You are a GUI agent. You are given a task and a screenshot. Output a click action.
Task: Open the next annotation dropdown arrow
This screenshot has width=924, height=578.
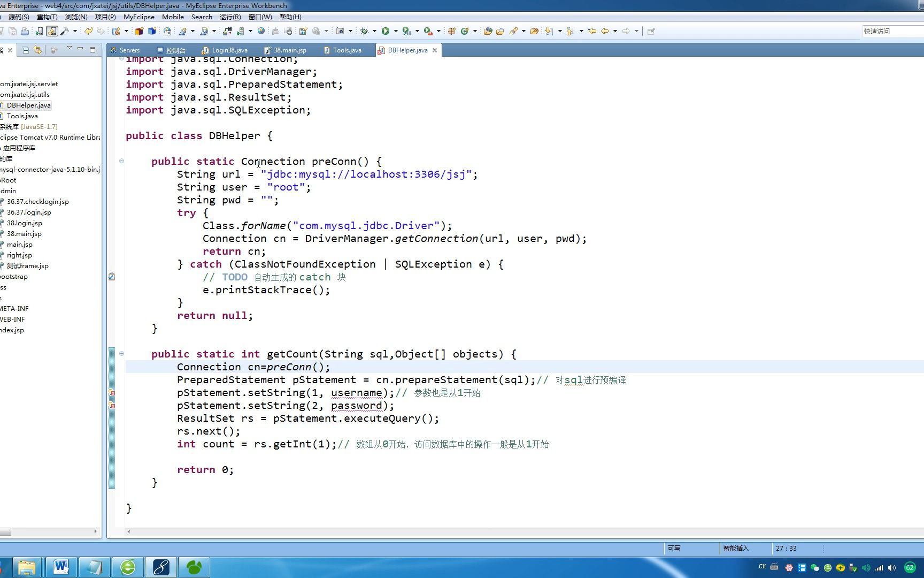tap(559, 31)
